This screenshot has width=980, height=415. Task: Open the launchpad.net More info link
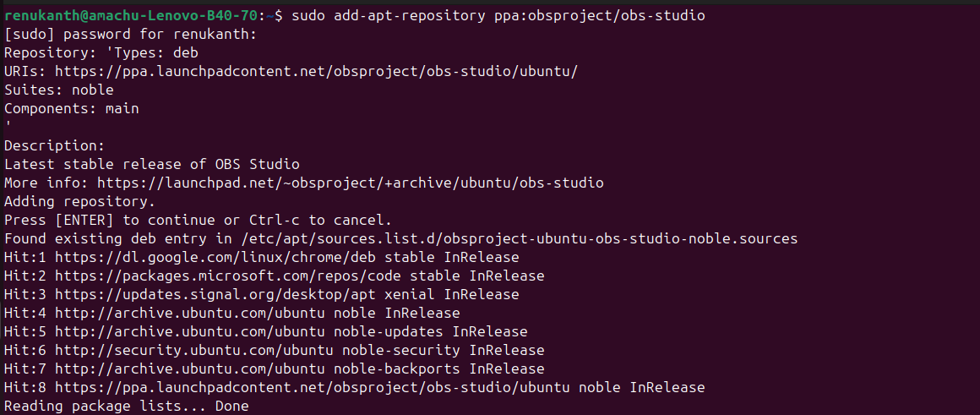pos(350,183)
